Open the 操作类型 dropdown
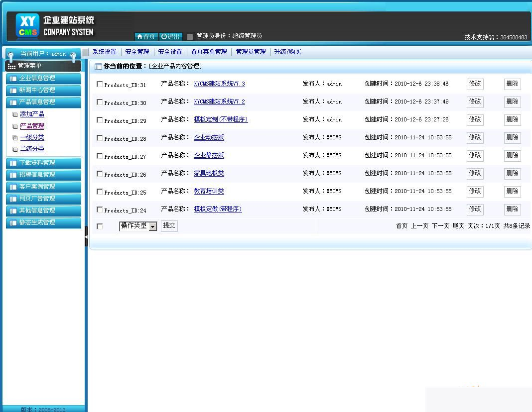The height and width of the screenshot is (412, 532). tap(153, 225)
